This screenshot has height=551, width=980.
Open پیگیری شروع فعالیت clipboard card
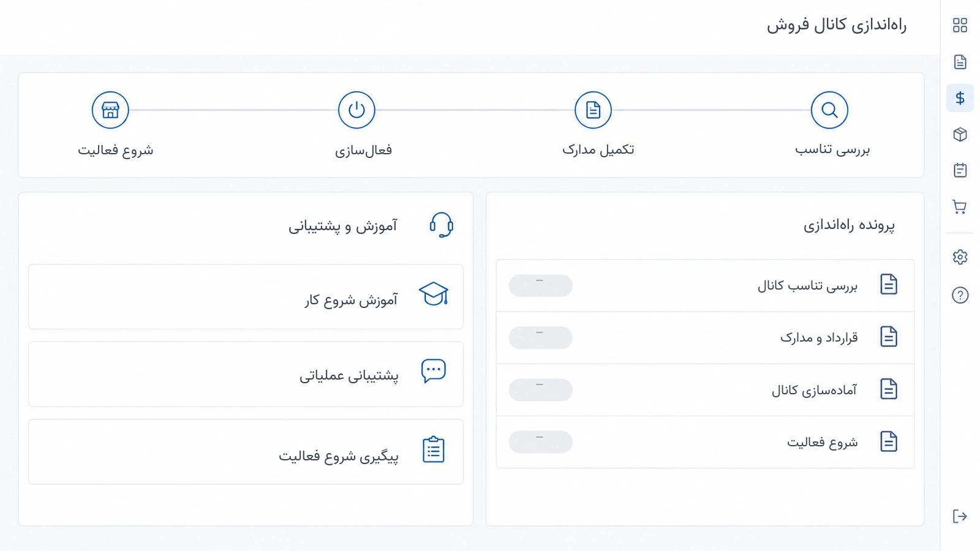246,452
